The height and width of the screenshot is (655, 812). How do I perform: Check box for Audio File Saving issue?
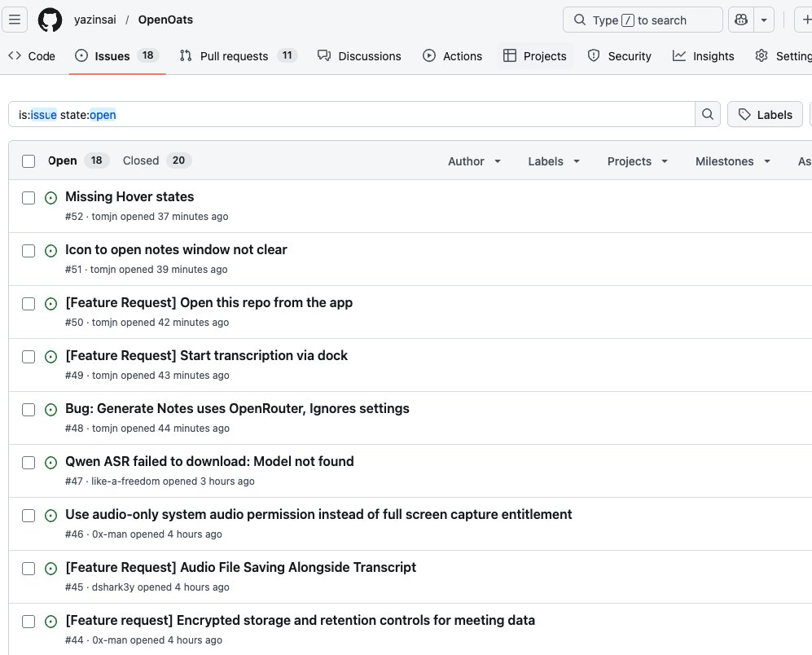pyautogui.click(x=29, y=569)
